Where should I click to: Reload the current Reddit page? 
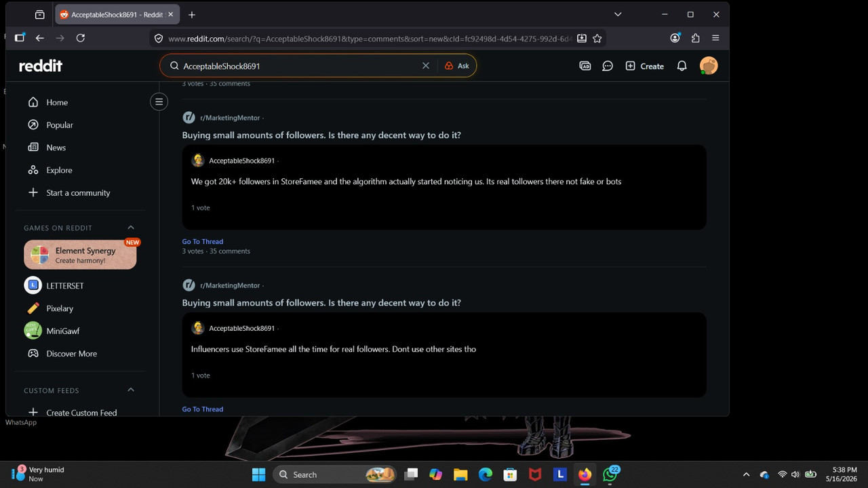click(81, 38)
